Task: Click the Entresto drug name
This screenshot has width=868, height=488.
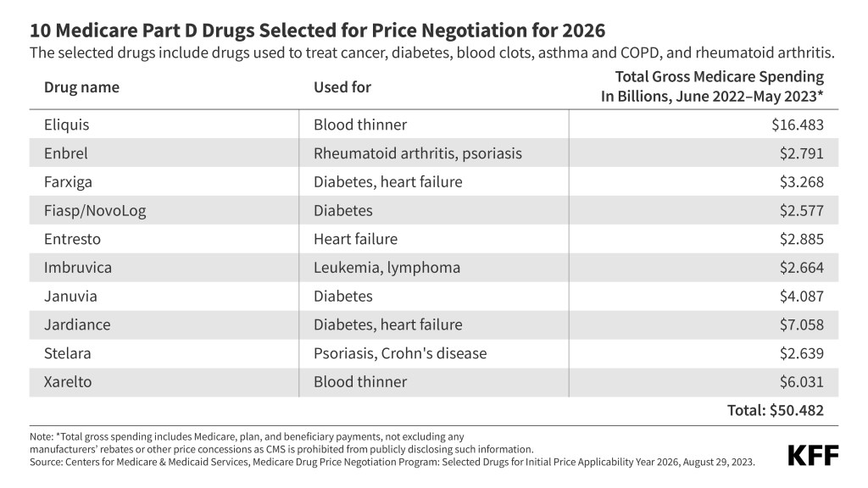Action: click(71, 239)
